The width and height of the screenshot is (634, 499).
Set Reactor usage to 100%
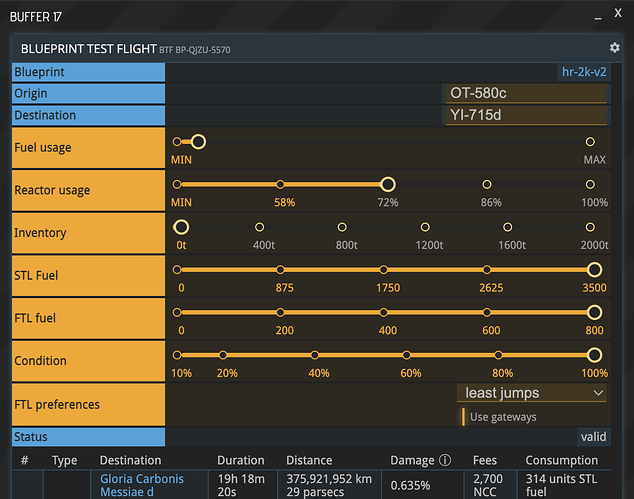(x=590, y=184)
